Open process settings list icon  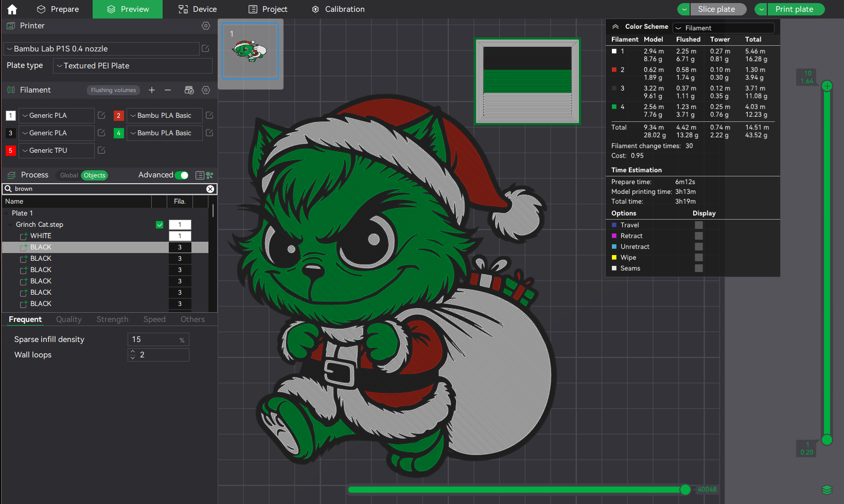click(200, 175)
